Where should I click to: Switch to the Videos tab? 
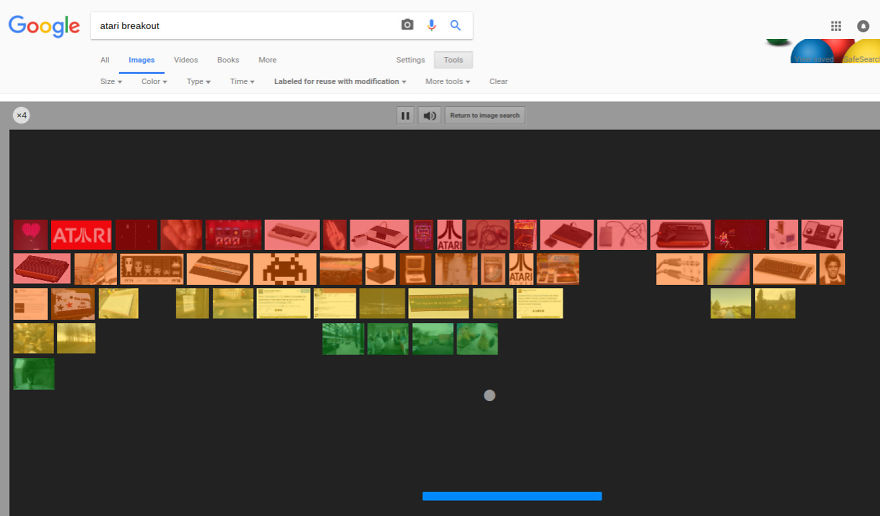186,60
